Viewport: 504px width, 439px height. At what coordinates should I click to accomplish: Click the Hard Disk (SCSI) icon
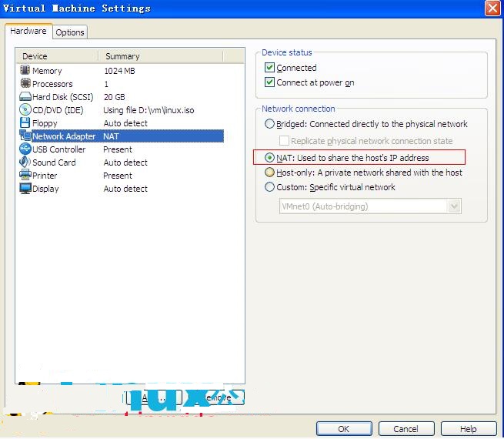click(25, 97)
